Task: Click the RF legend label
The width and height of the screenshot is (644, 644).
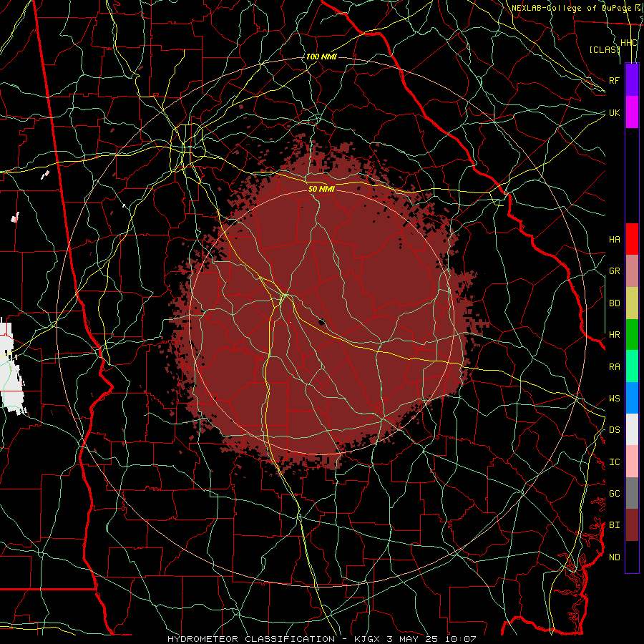Action: click(x=615, y=80)
